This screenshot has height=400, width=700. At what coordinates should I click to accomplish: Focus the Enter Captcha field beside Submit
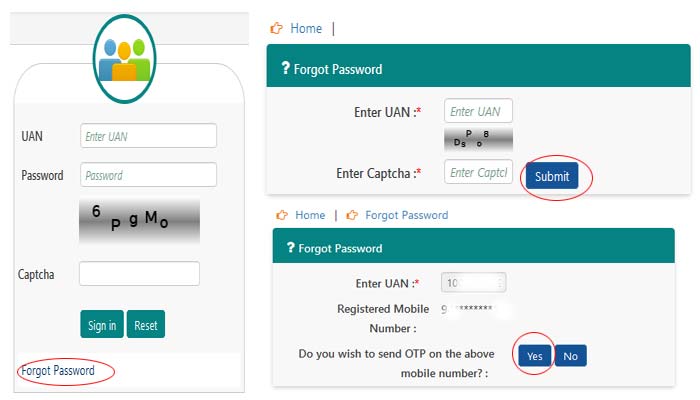coord(478,172)
